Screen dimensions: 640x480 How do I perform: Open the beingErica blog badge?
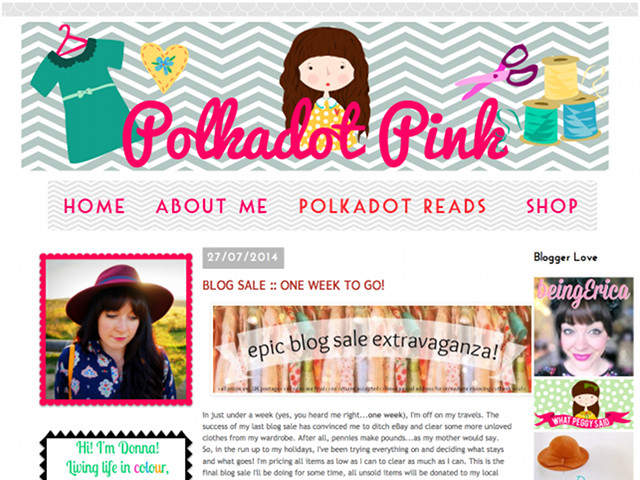click(584, 327)
